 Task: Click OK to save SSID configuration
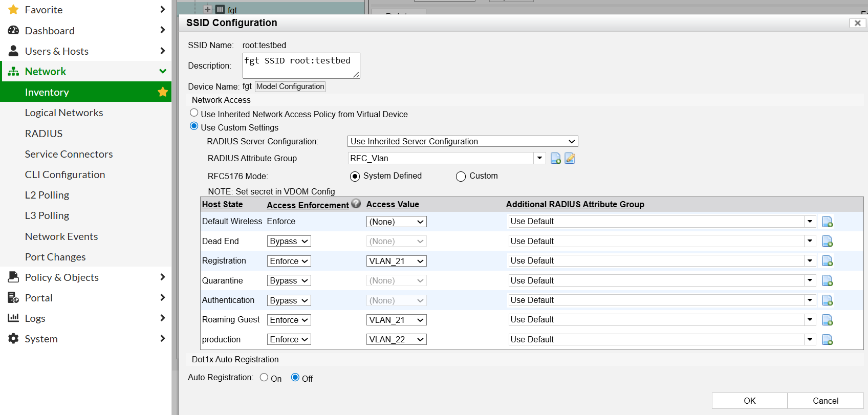(x=749, y=401)
